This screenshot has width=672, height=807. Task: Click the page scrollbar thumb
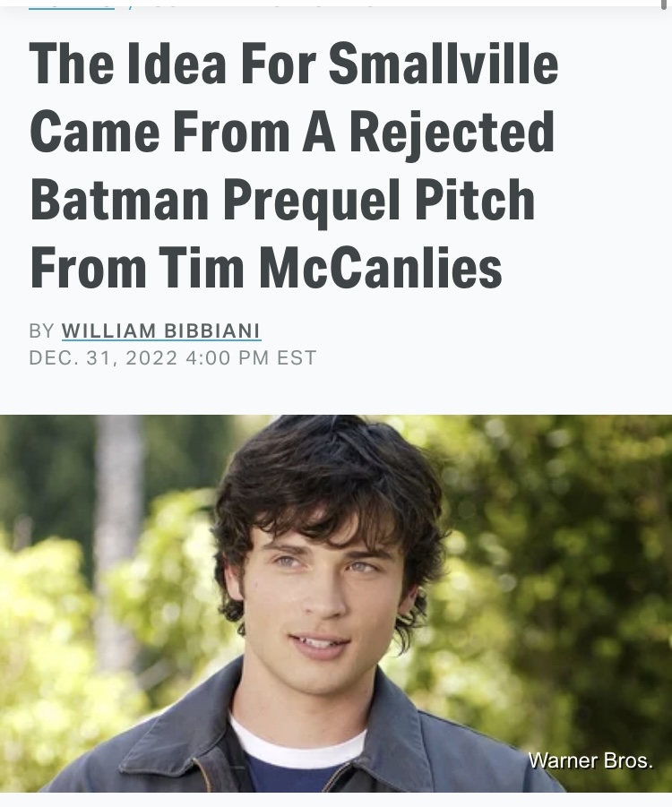[664, 4]
